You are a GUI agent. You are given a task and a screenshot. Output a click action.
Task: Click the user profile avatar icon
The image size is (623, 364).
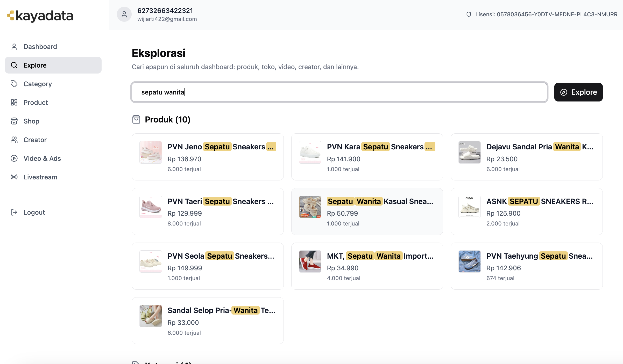[x=124, y=14]
